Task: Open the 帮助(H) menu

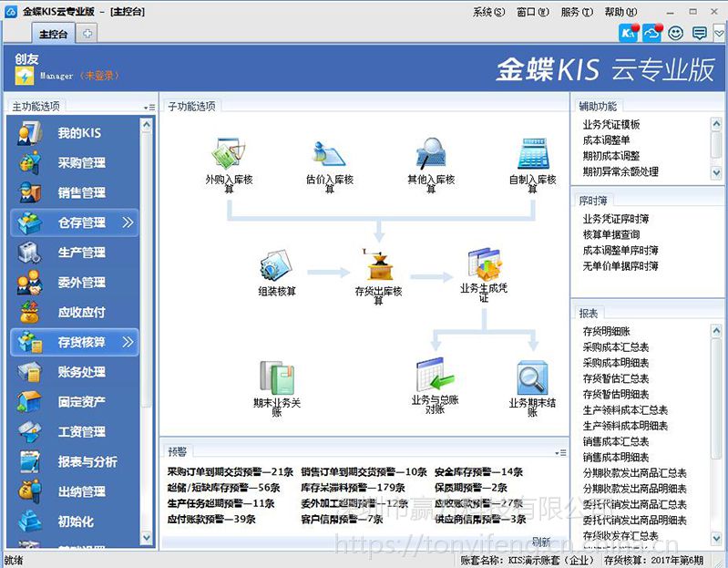Action: 620,12
